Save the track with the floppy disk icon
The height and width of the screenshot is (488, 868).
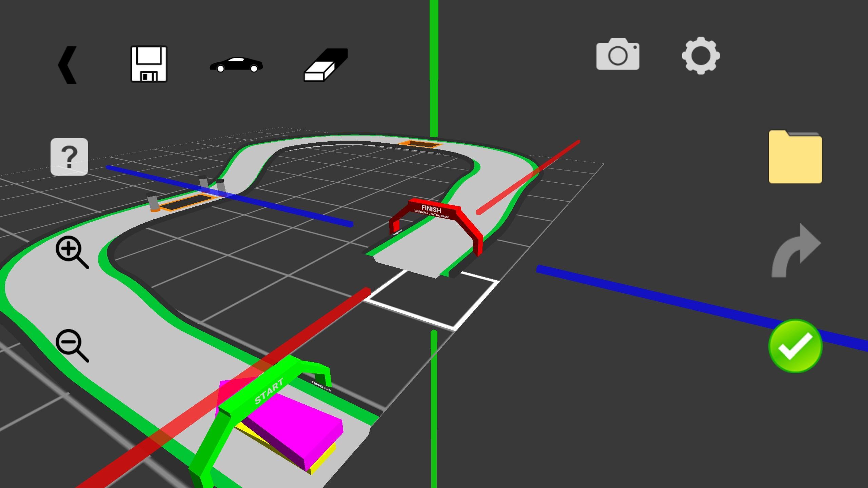pyautogui.click(x=149, y=63)
